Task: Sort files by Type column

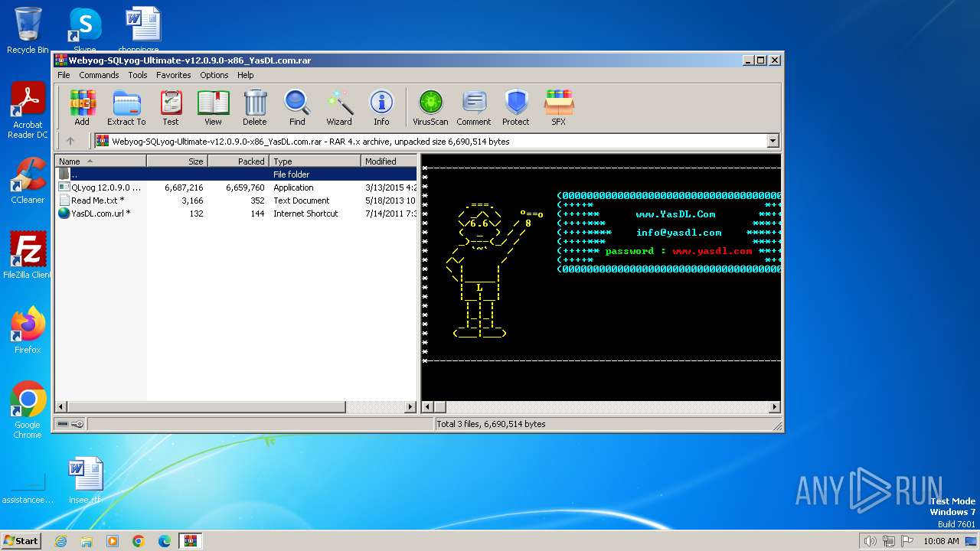Action: [315, 161]
